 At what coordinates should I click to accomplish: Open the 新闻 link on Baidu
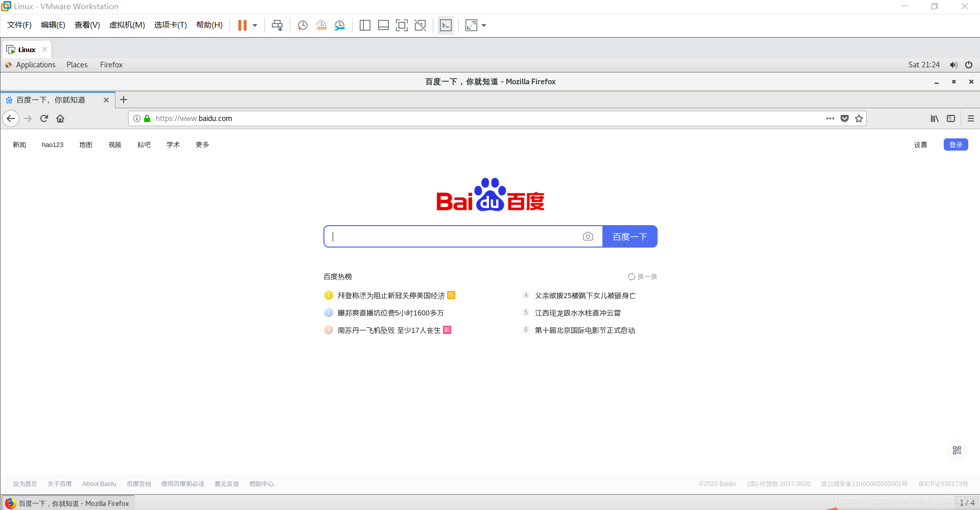tap(19, 145)
